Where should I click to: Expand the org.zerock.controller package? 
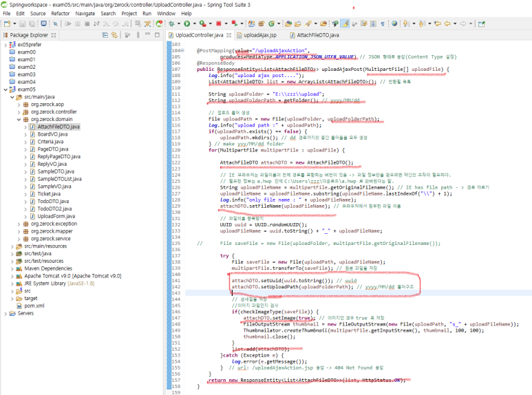coord(19,112)
